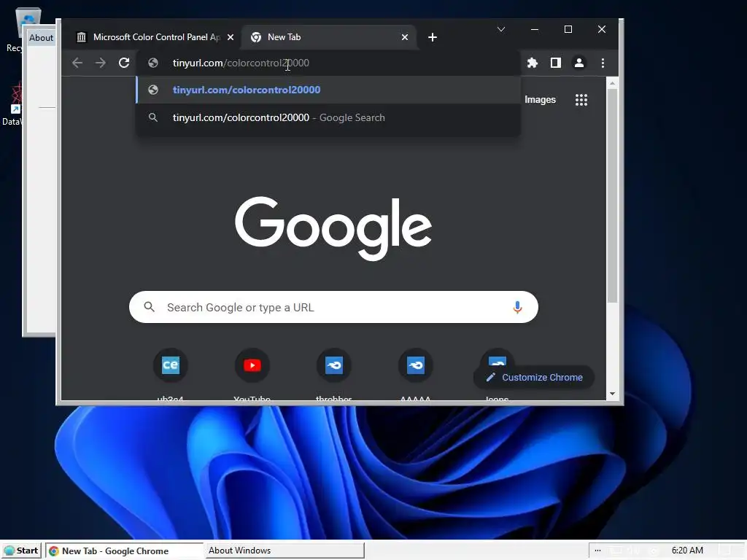Click the vertical scrollbar thumb
Screen dimensions: 747x560
[x=612, y=195]
